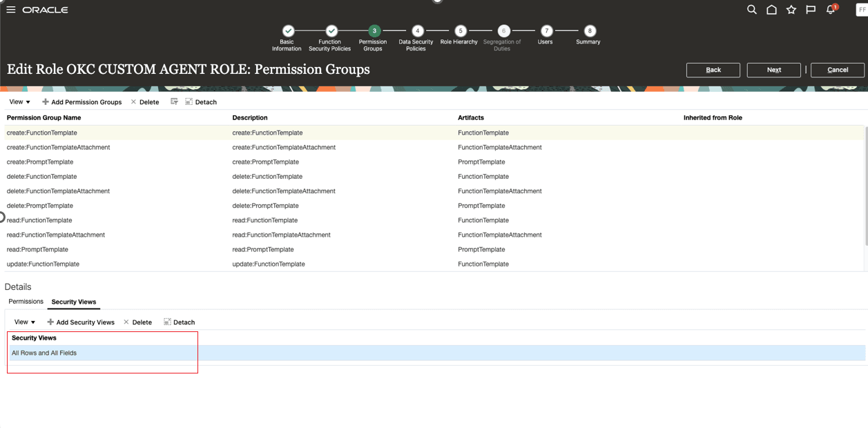Select row create:PromptTemplate
The height and width of the screenshot is (428, 868).
(x=434, y=162)
